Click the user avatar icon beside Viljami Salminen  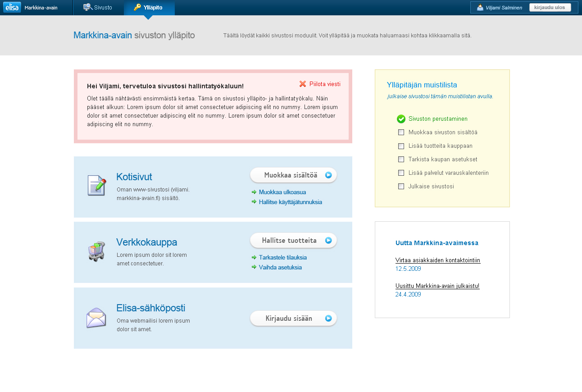[480, 7]
